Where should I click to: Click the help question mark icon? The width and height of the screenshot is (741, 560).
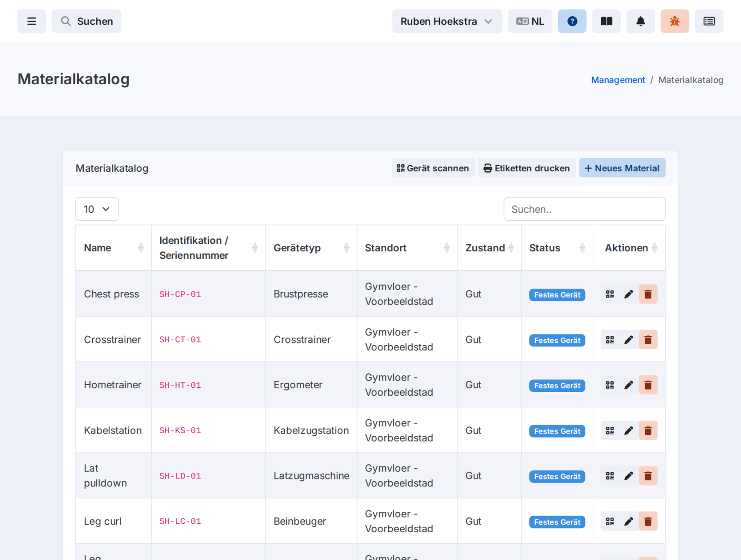click(572, 21)
